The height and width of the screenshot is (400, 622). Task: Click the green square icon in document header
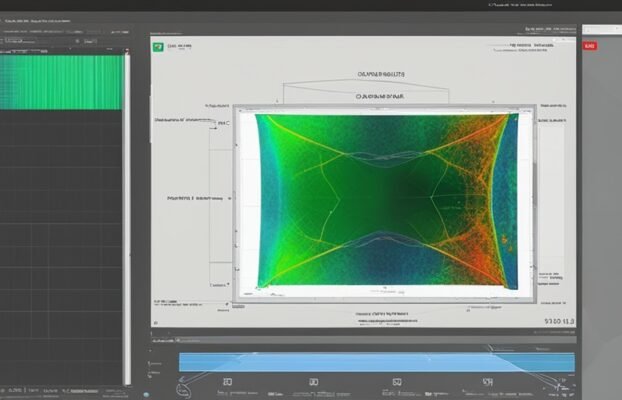[x=158, y=46]
